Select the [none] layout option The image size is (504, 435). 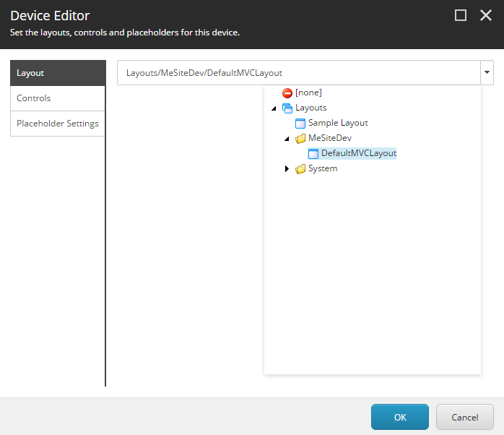point(308,92)
